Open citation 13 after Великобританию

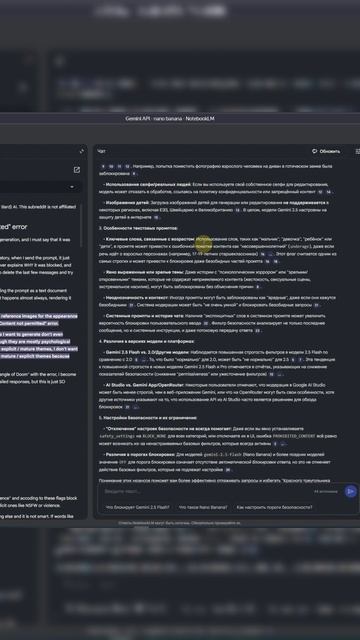pos(238,210)
